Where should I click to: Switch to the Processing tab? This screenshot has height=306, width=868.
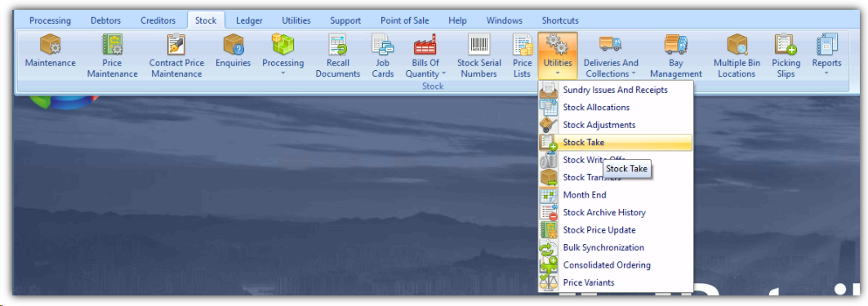[x=50, y=20]
